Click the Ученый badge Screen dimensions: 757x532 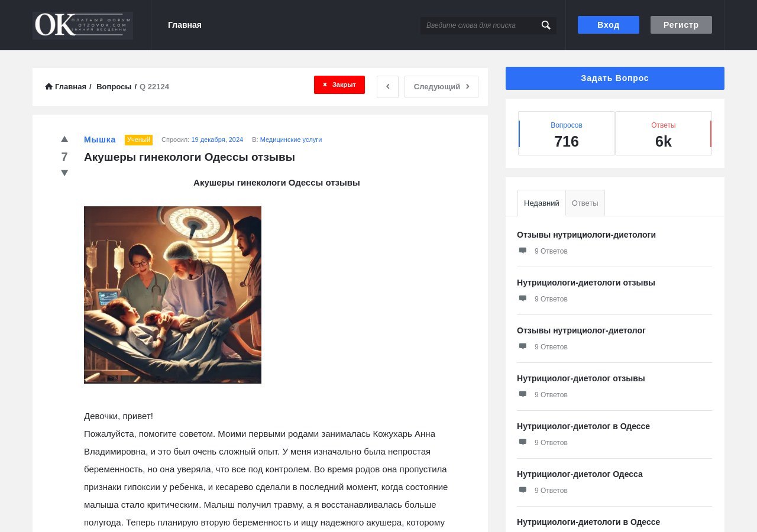point(138,140)
